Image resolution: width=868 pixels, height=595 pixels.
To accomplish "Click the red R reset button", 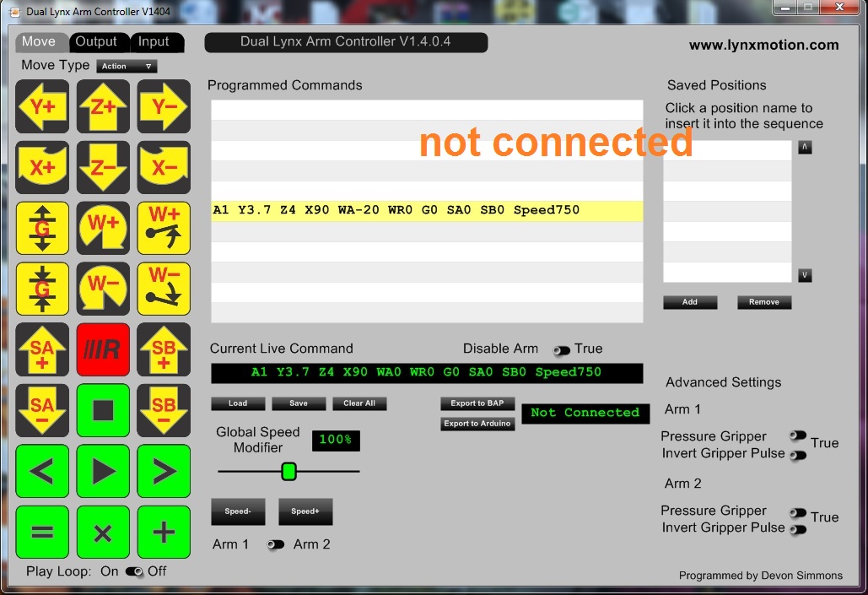I will [x=103, y=349].
